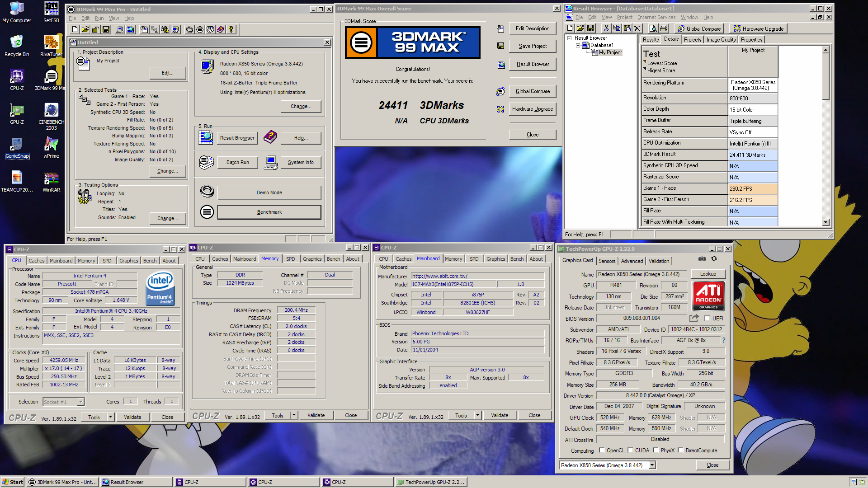Open Internet Services menu in Result Browser
Image resolution: width=868 pixels, height=488 pixels.
point(656,17)
